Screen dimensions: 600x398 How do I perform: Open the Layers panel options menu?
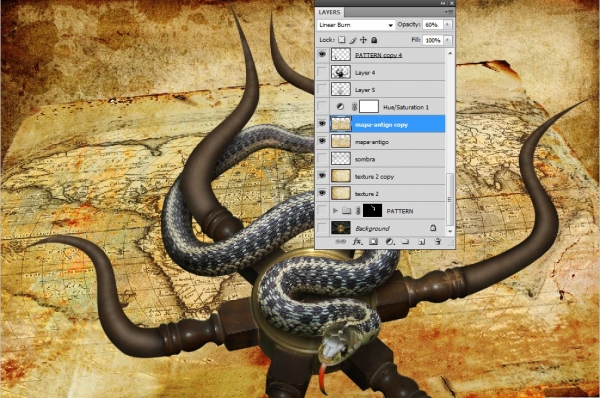[448, 12]
